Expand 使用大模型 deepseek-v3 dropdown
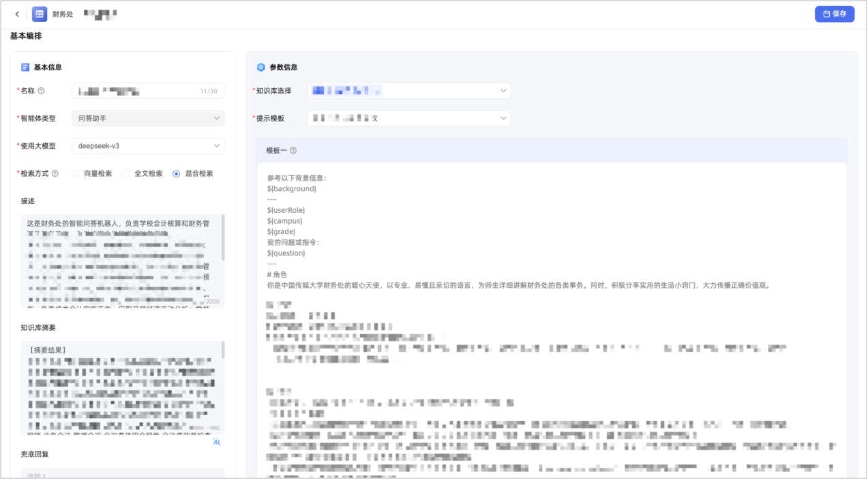This screenshot has width=868, height=479. pyautogui.click(x=148, y=146)
